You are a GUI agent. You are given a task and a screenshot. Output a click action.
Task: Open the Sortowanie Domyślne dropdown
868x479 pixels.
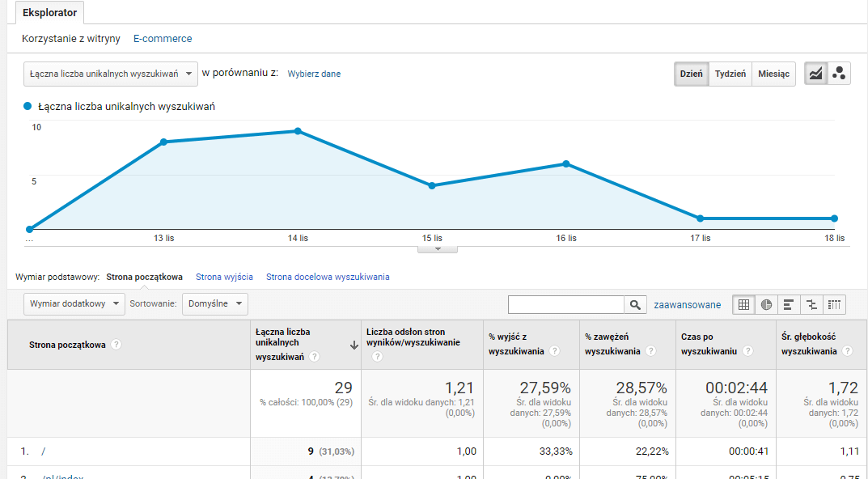pyautogui.click(x=215, y=303)
